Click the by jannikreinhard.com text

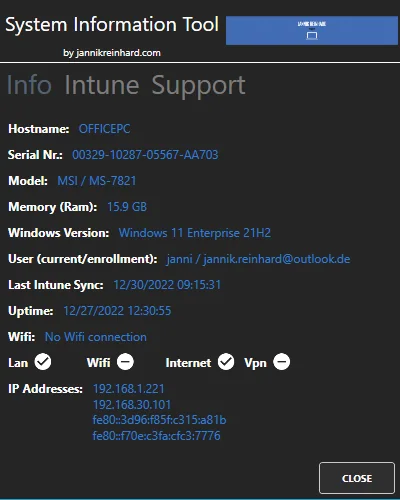pos(112,53)
